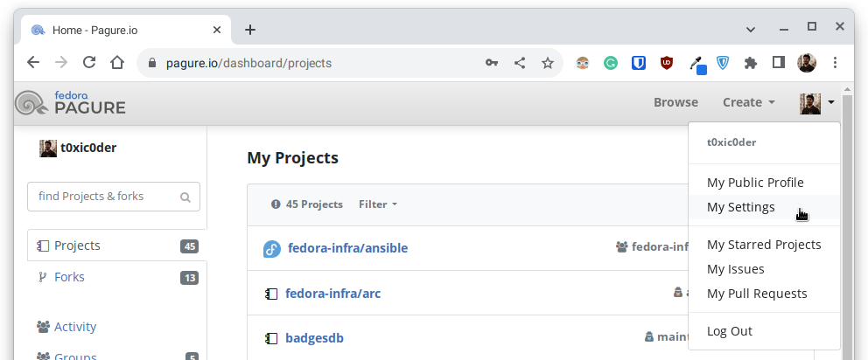Open My Settings
Screen dimensions: 868x360
pyautogui.click(x=764, y=207)
